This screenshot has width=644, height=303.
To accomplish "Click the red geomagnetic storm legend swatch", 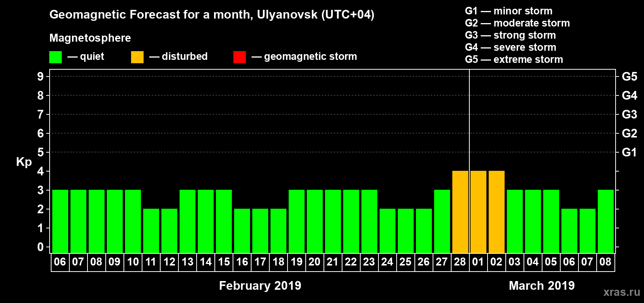I will [x=239, y=57].
